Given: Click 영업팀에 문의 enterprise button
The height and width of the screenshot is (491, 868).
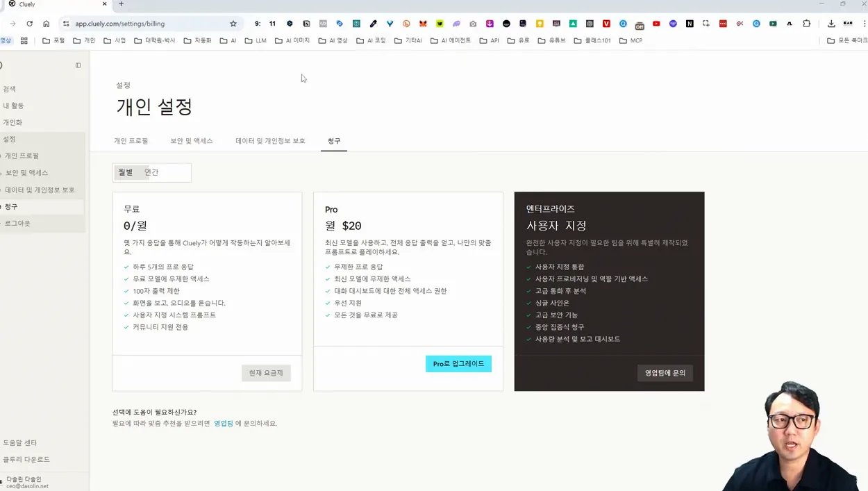Looking at the screenshot, I should pos(665,373).
